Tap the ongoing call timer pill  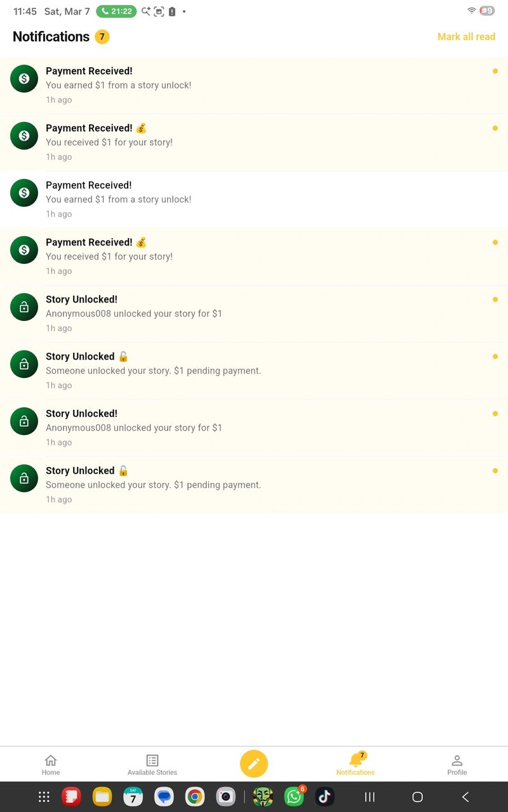(x=116, y=11)
